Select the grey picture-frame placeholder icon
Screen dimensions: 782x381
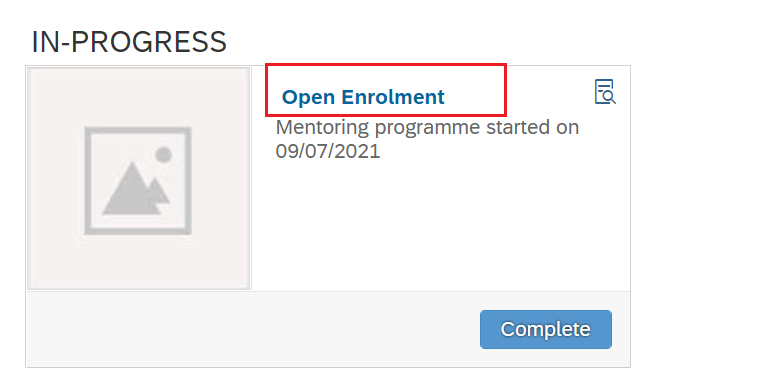click(x=138, y=181)
